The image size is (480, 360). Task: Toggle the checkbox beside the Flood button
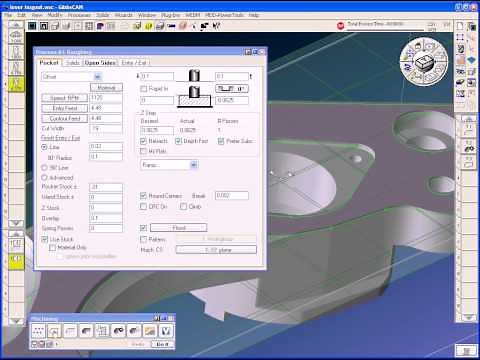(143, 228)
